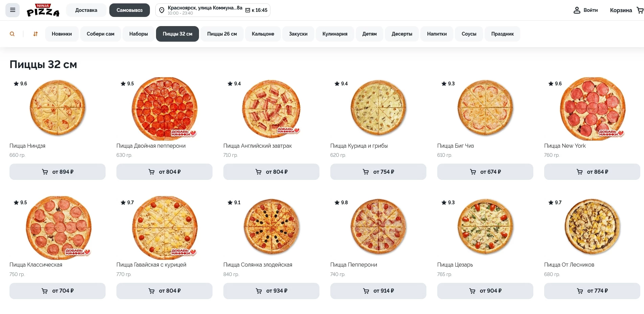Open the Пиццы 26 см category
The height and width of the screenshot is (314, 644).
point(222,34)
